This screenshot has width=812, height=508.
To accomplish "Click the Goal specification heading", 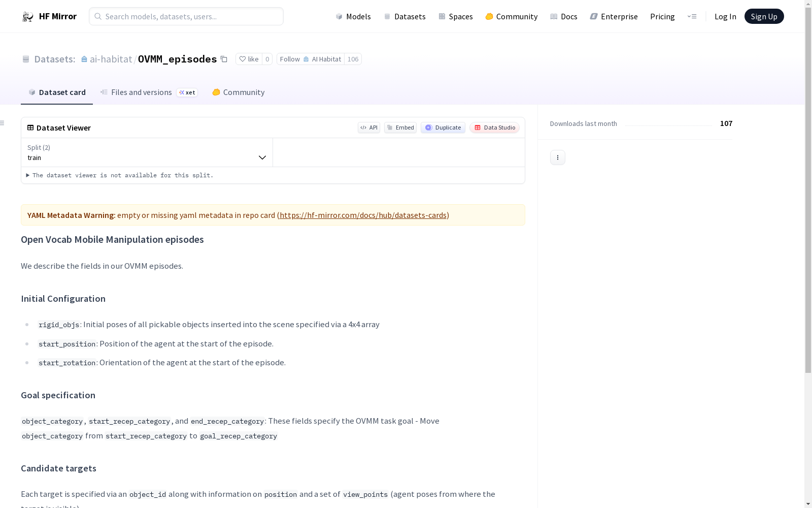I will click(x=58, y=395).
